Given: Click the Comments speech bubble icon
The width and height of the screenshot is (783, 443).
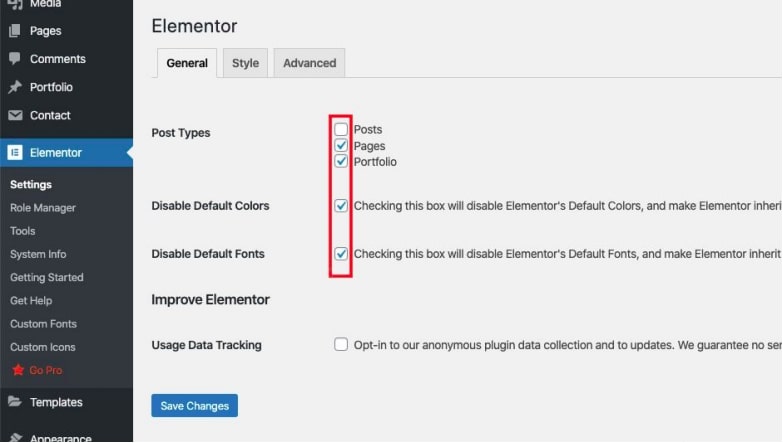Looking at the screenshot, I should (15, 59).
